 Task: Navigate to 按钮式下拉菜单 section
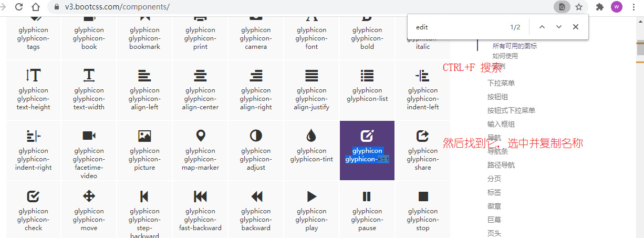point(511,110)
